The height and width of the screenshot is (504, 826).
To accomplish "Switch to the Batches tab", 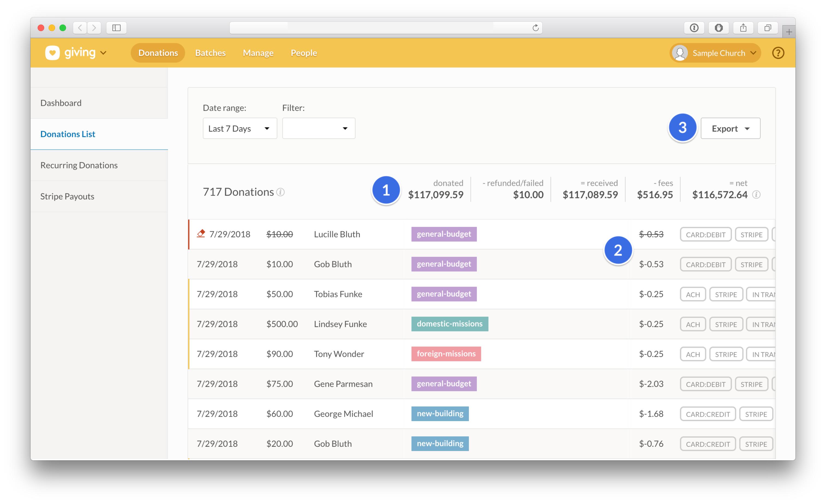I will coord(210,53).
